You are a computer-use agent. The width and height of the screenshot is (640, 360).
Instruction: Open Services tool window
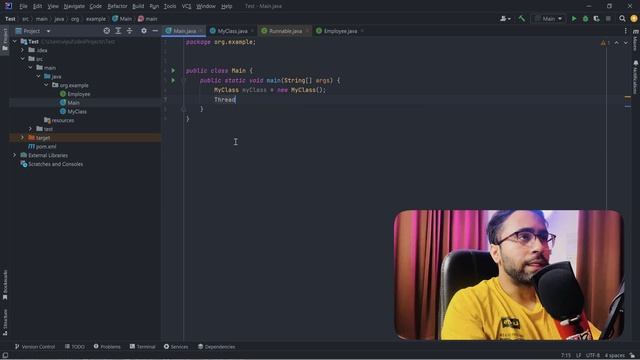click(x=176, y=347)
